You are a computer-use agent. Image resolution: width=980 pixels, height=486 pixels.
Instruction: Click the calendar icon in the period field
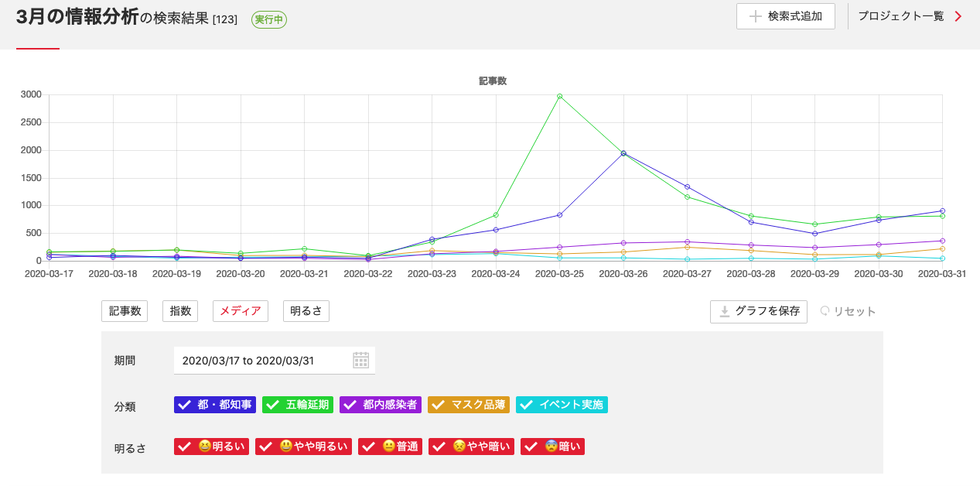360,361
